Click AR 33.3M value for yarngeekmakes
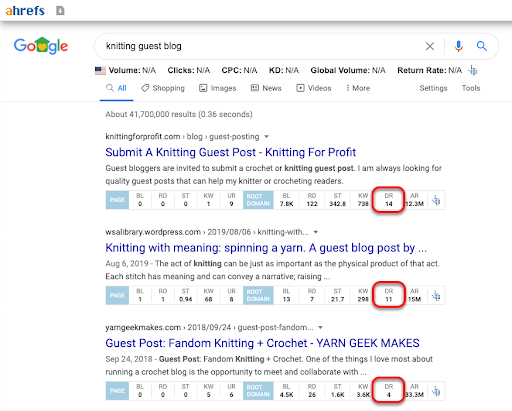Image resolution: width=512 pixels, height=411 pixels. coord(414,394)
